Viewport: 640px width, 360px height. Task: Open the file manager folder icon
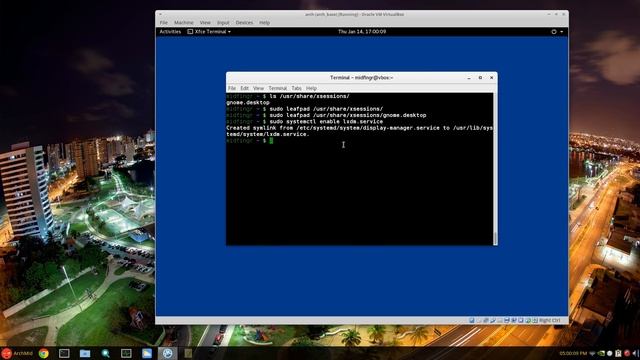[85, 353]
